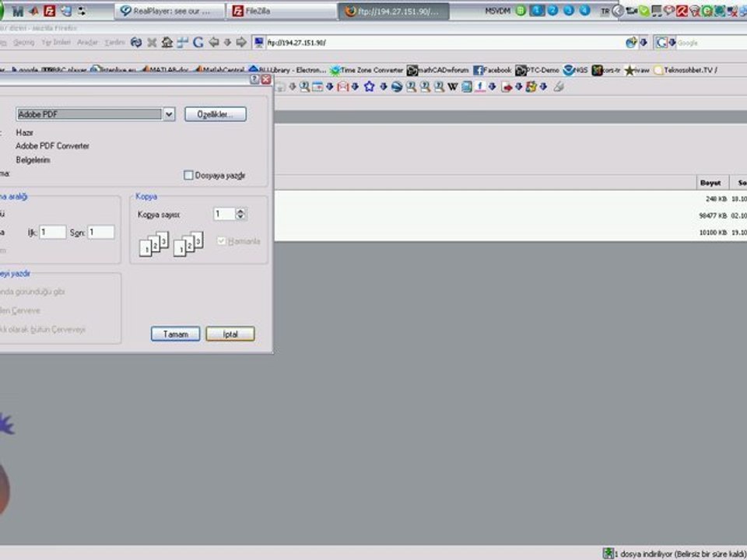Click the Kopya sayısı number field

(x=224, y=214)
